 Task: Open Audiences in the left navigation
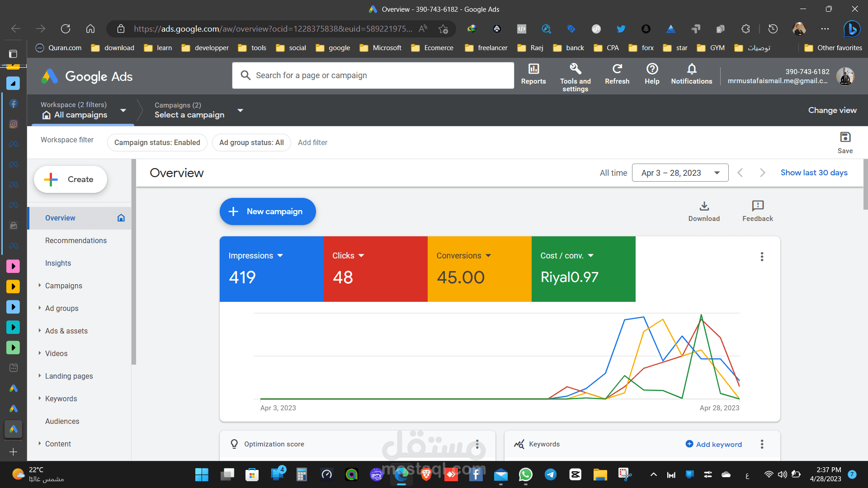[62, 421]
